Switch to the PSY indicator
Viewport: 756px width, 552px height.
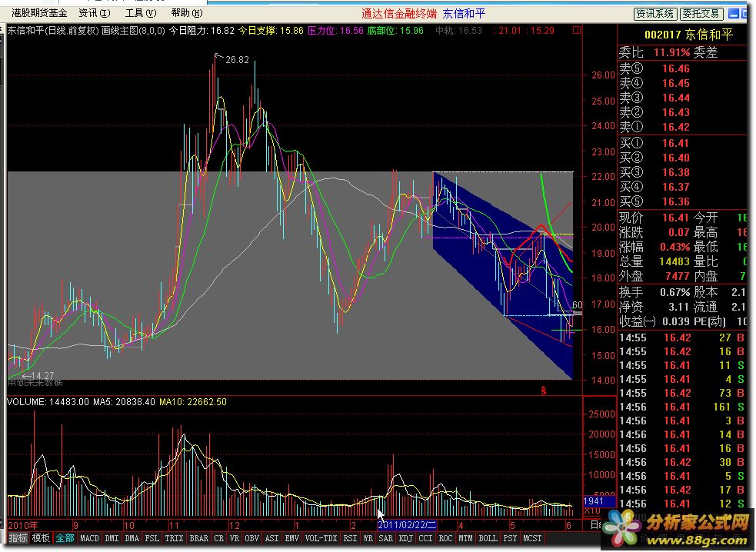coord(510,538)
